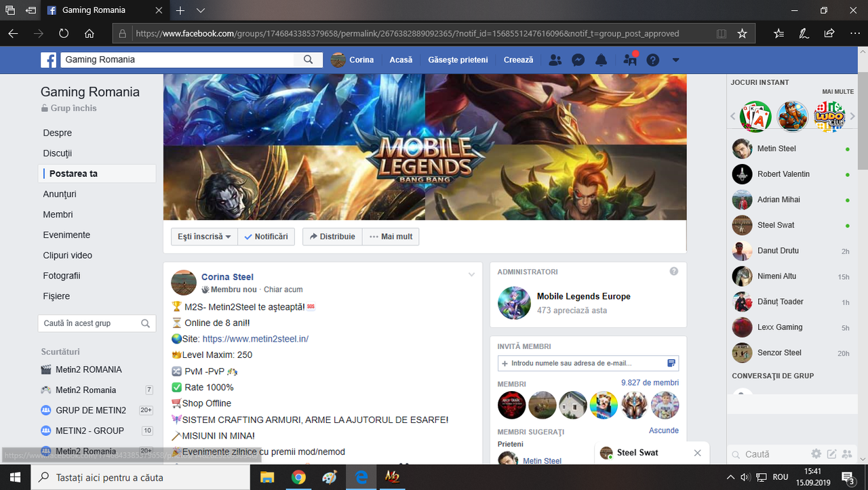Click the Facebook logo in the blue bar

[48, 60]
